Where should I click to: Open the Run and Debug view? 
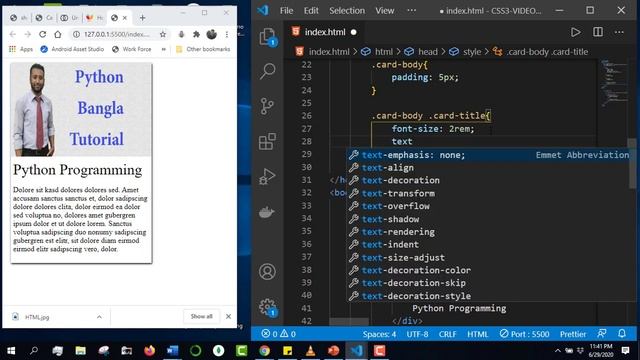click(267, 177)
